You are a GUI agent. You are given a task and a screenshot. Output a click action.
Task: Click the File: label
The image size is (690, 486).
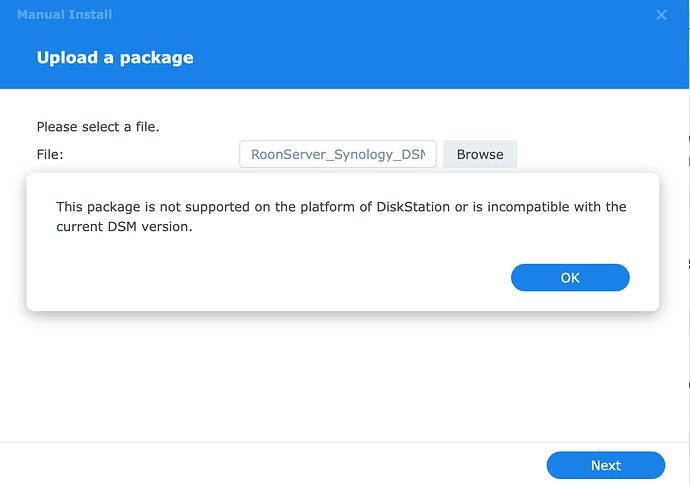[50, 155]
